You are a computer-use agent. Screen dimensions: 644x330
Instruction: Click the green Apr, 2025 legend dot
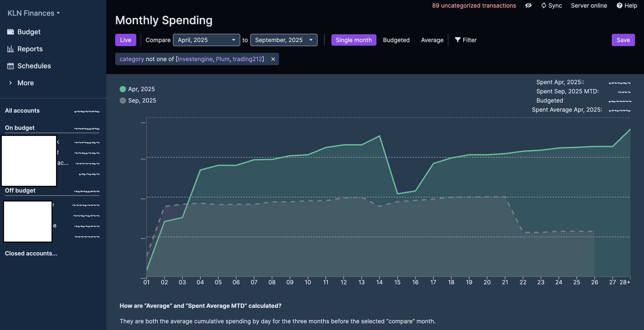click(123, 89)
